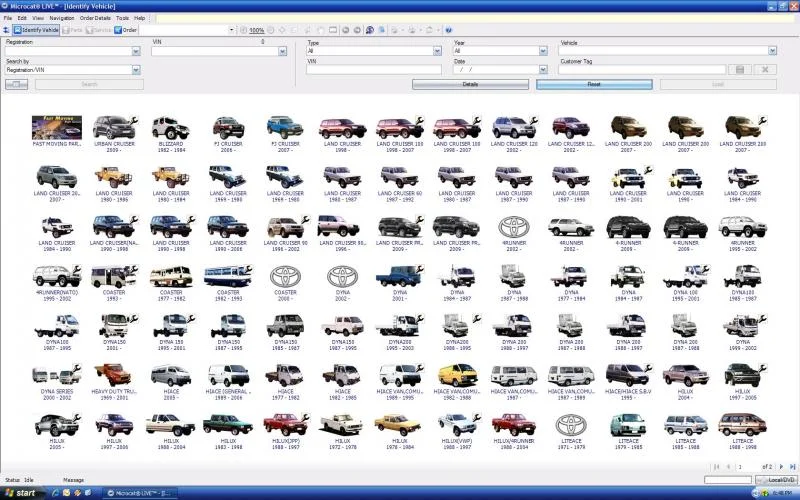Image resolution: width=800 pixels, height=500 pixels.
Task: Click the VIN input field under Type
Action: 374,69
